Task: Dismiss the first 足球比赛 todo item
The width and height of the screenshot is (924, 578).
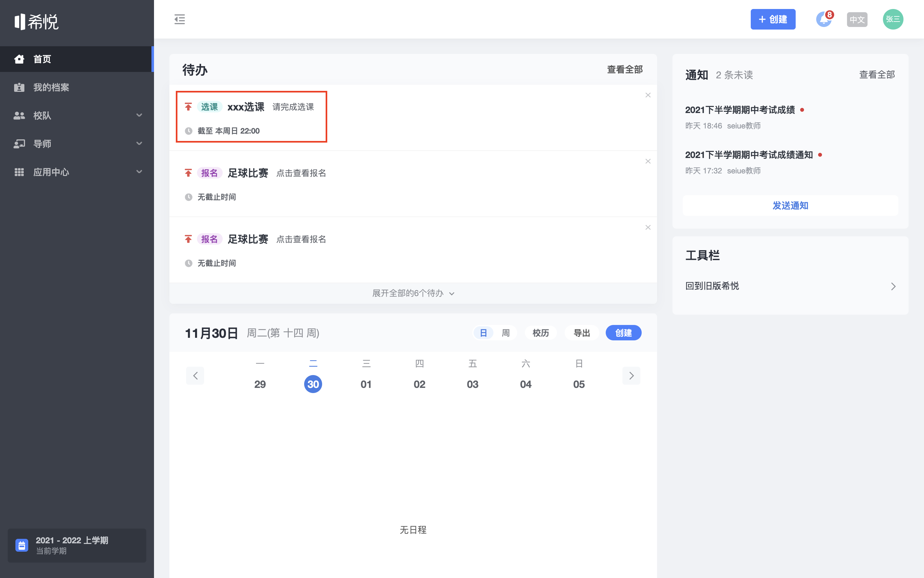Action: coord(648,161)
